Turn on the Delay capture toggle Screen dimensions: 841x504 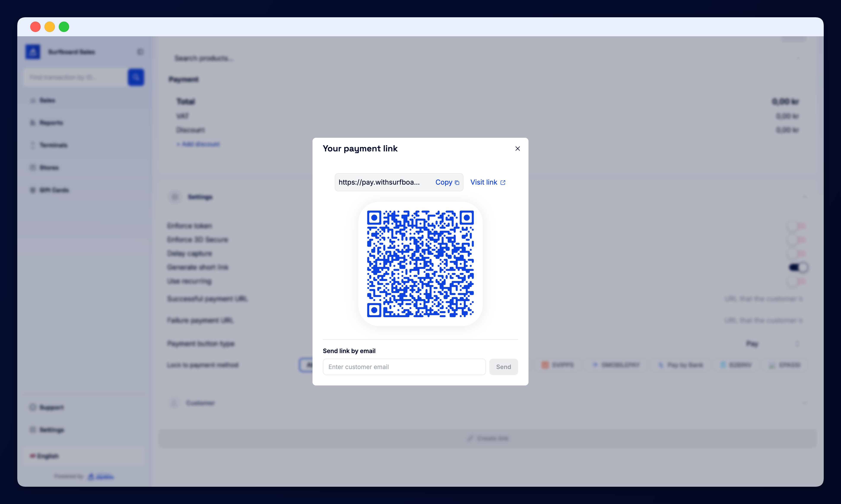point(798,253)
